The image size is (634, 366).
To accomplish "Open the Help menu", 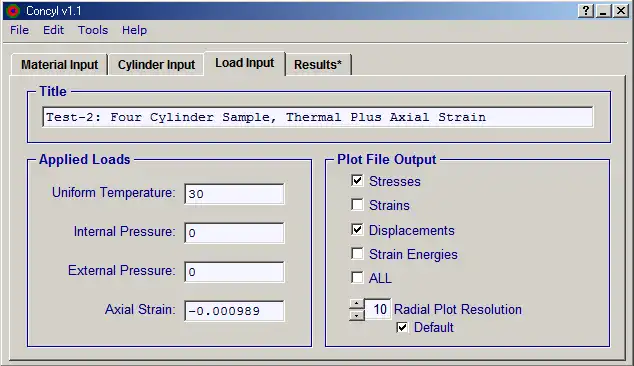I will (134, 30).
